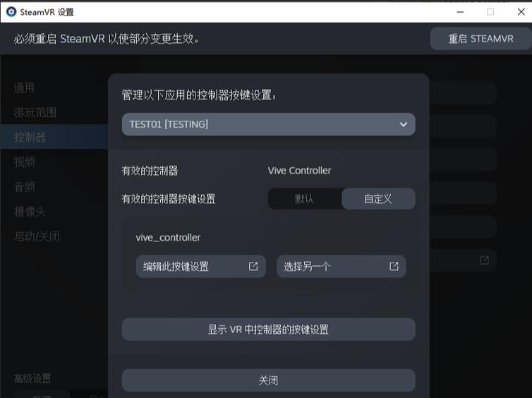
Task: Open 视频 settings tab
Action: 54,162
